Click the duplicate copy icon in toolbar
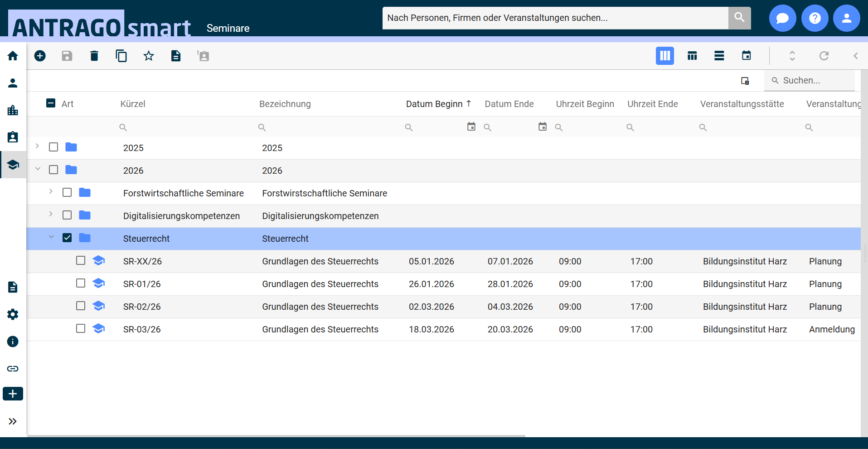Viewport: 868px width, 449px height. (121, 56)
